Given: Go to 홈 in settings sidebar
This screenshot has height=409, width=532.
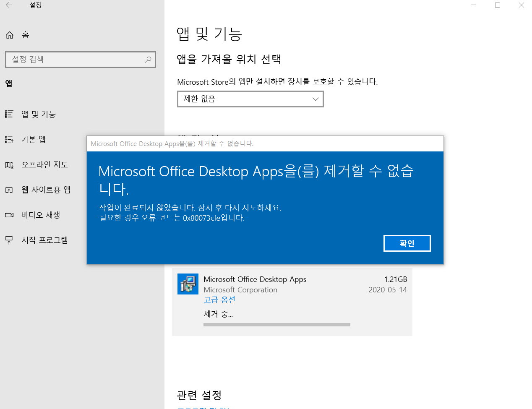Looking at the screenshot, I should tap(26, 35).
